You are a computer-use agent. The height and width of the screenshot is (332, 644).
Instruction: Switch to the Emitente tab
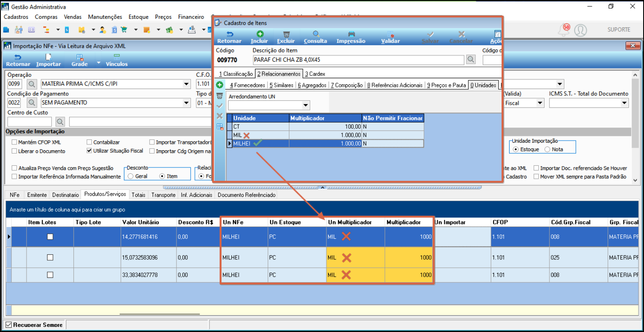tap(37, 195)
